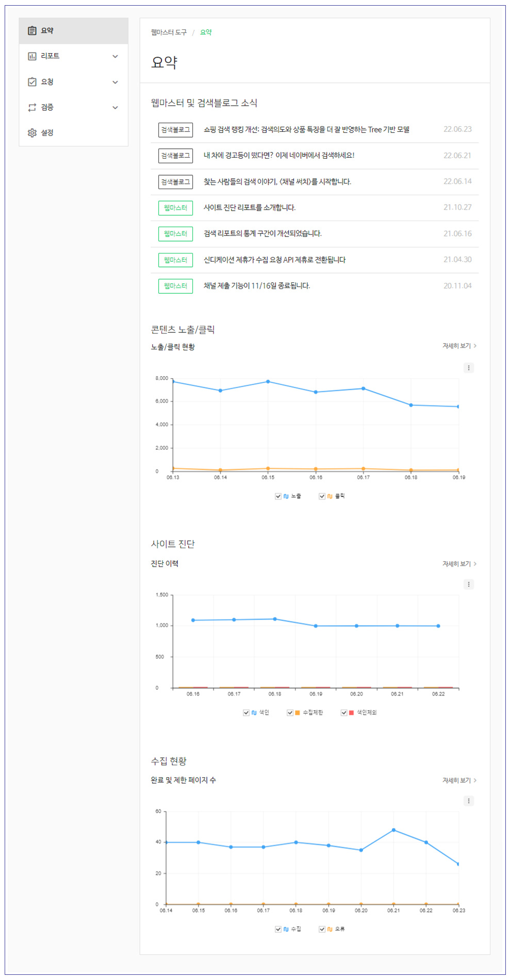This screenshot has width=510, height=980.
Task: Click the blue 수집 legend line icon
Action: coord(286,929)
